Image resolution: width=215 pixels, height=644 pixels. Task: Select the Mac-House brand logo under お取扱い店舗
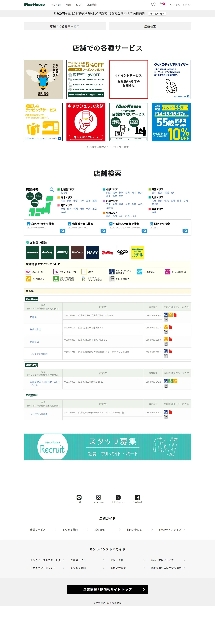32,252
